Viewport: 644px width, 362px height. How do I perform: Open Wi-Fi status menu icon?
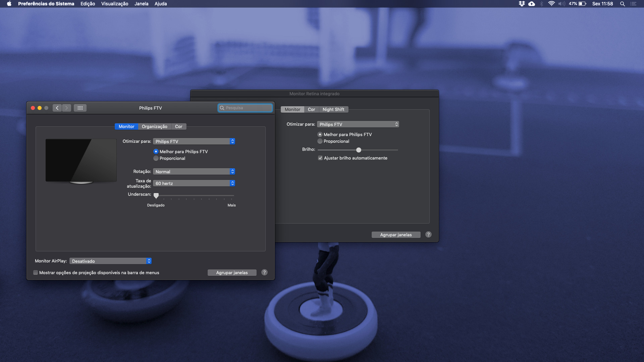551,4
